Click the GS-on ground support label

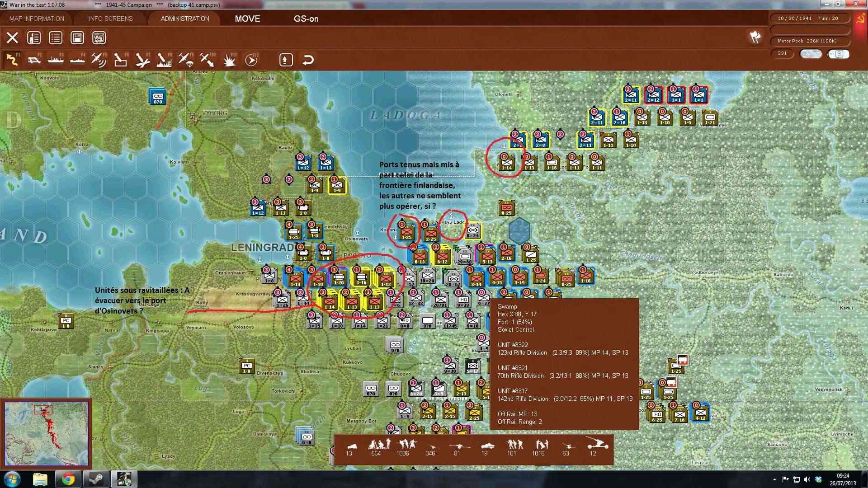[x=306, y=19]
